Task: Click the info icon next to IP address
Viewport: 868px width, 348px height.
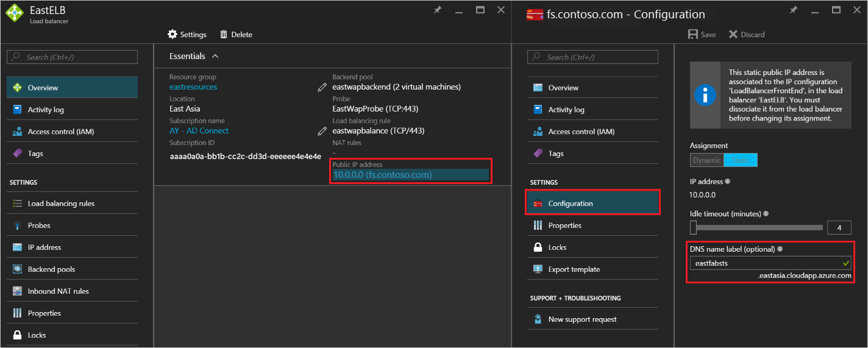Action: pos(728,182)
